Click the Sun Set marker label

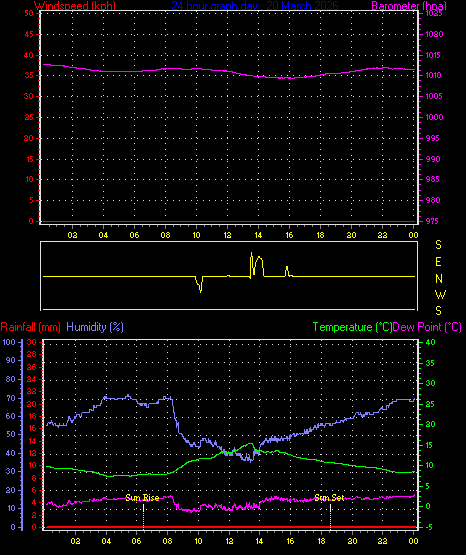coord(329,498)
